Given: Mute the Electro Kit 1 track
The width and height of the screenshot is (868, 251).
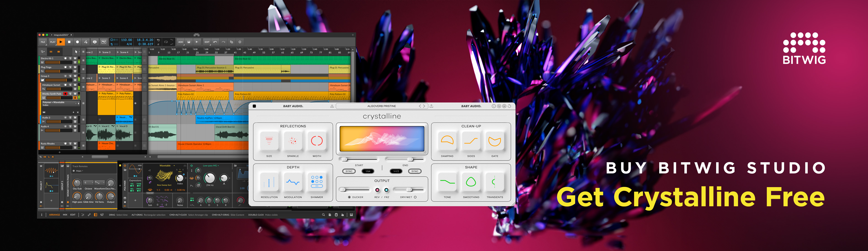Looking at the screenshot, I should (75, 58).
